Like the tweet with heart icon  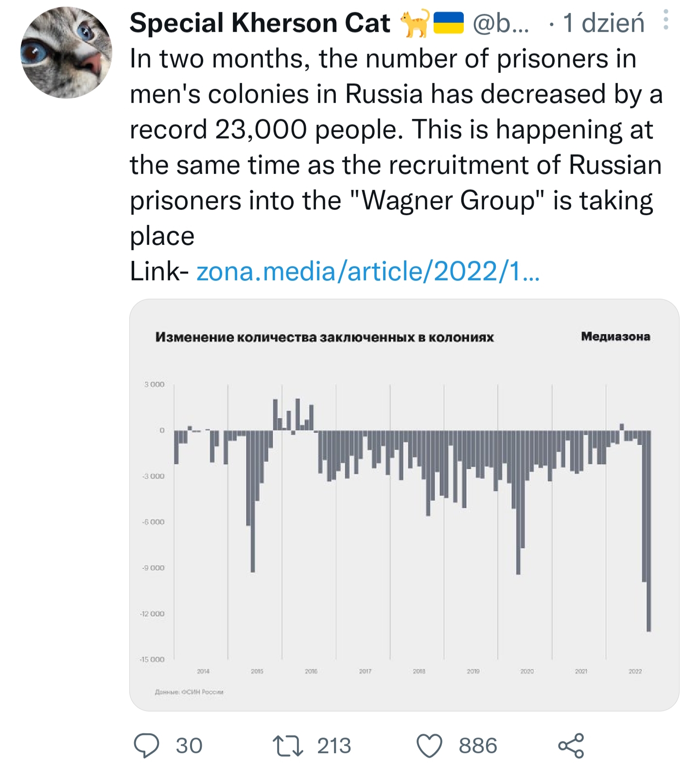tap(430, 746)
